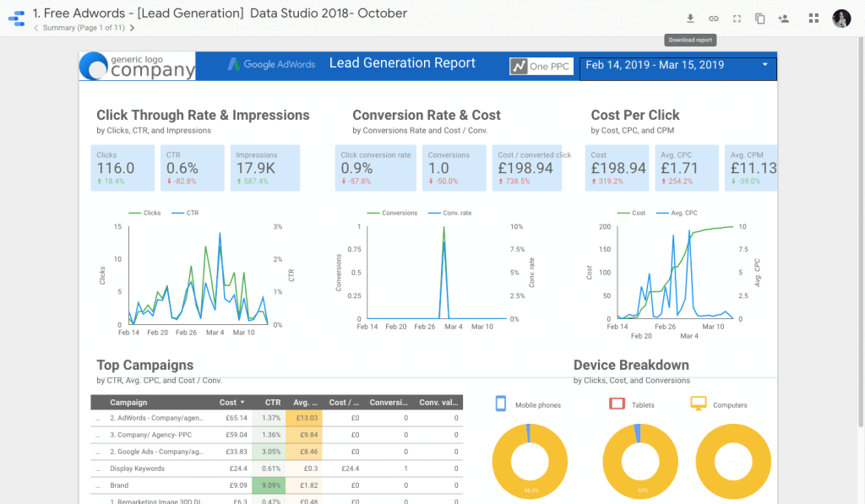Open the Summary page selector

tap(84, 28)
